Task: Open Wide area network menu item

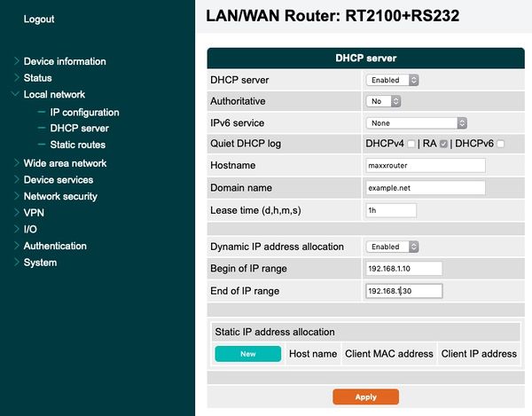Action: click(x=65, y=163)
